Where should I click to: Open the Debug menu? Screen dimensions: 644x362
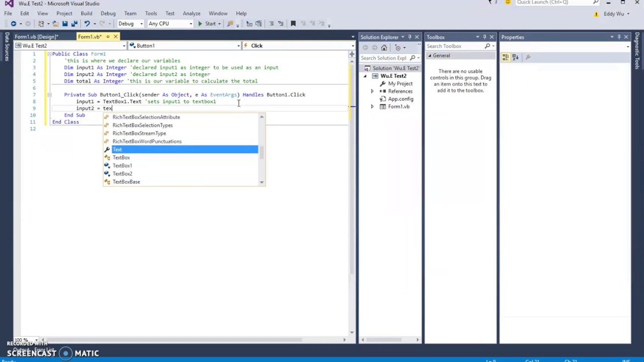[x=108, y=14]
